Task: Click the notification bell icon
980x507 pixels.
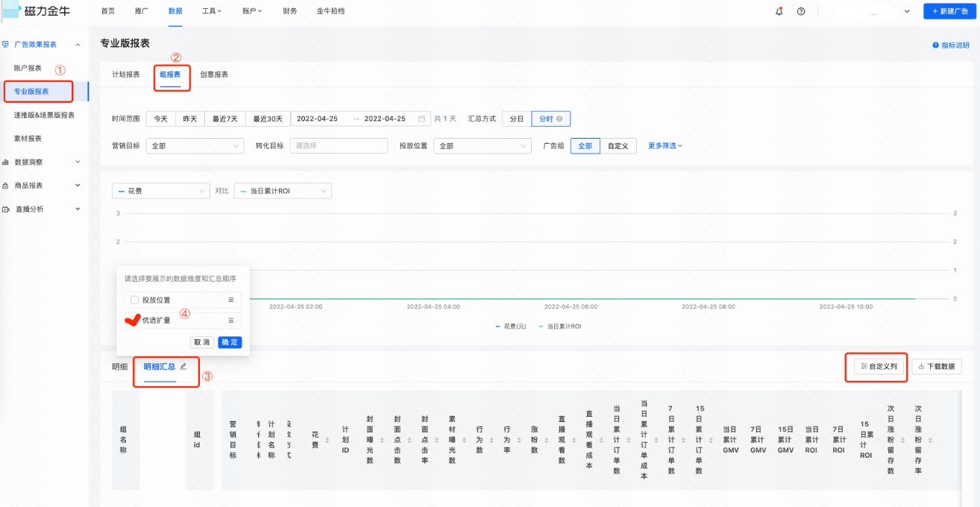Action: click(779, 11)
